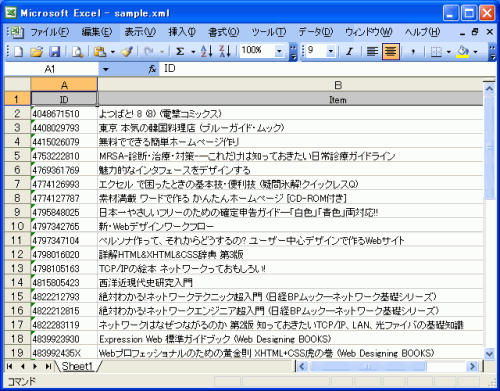
Task: Click the Insert Function fx icon
Action: coord(152,69)
